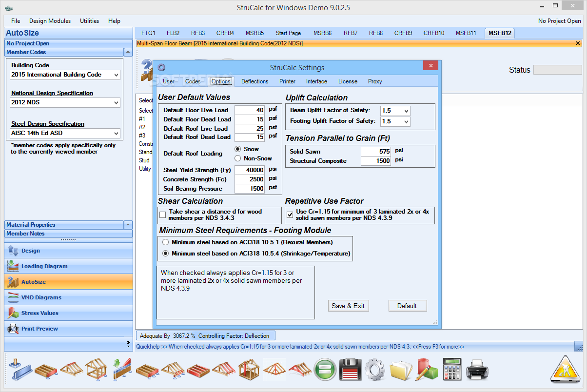Viewport: 587px width, 392px height.
Task: Click the floppy disk save icon
Action: [x=350, y=370]
